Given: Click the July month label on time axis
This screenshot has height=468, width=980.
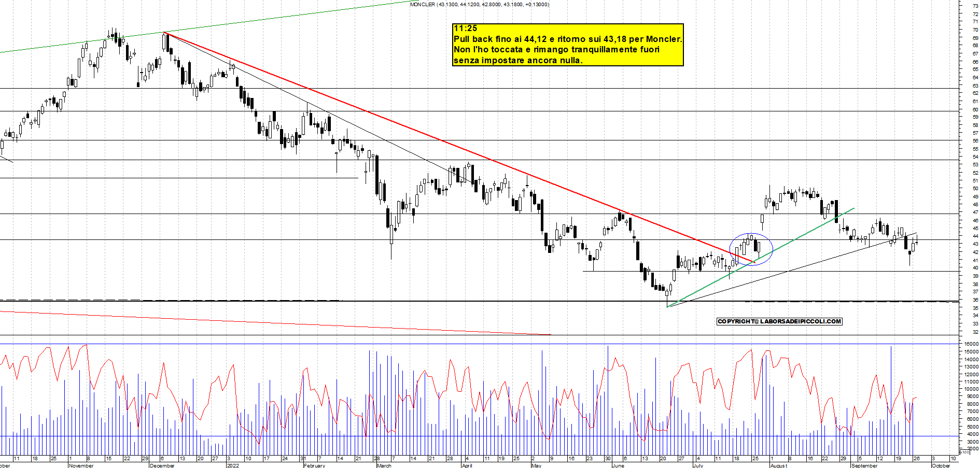Looking at the screenshot, I should click(698, 465).
